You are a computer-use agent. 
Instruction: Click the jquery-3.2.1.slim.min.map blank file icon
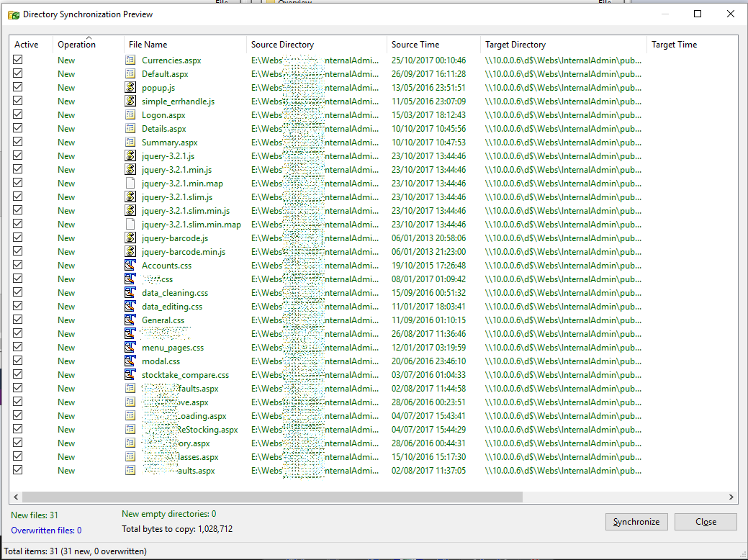[130, 224]
